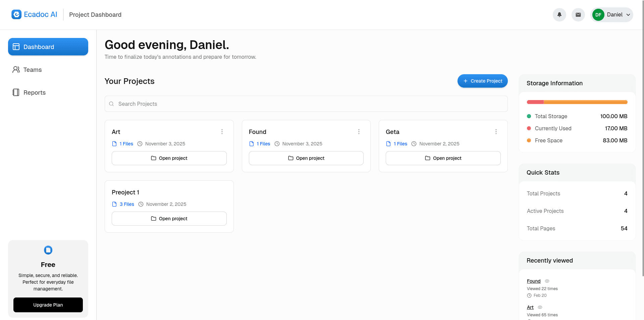
Task: Click the Upgrade Plan button
Action: click(48, 305)
